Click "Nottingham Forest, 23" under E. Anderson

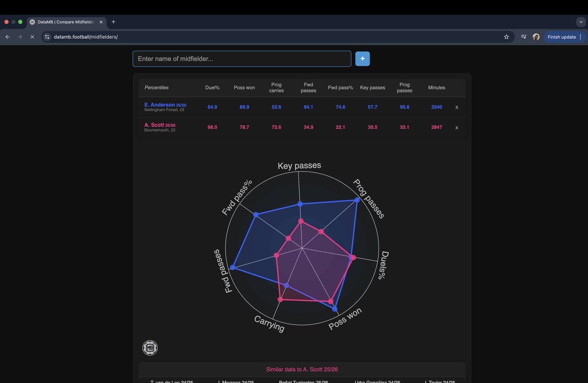(164, 110)
